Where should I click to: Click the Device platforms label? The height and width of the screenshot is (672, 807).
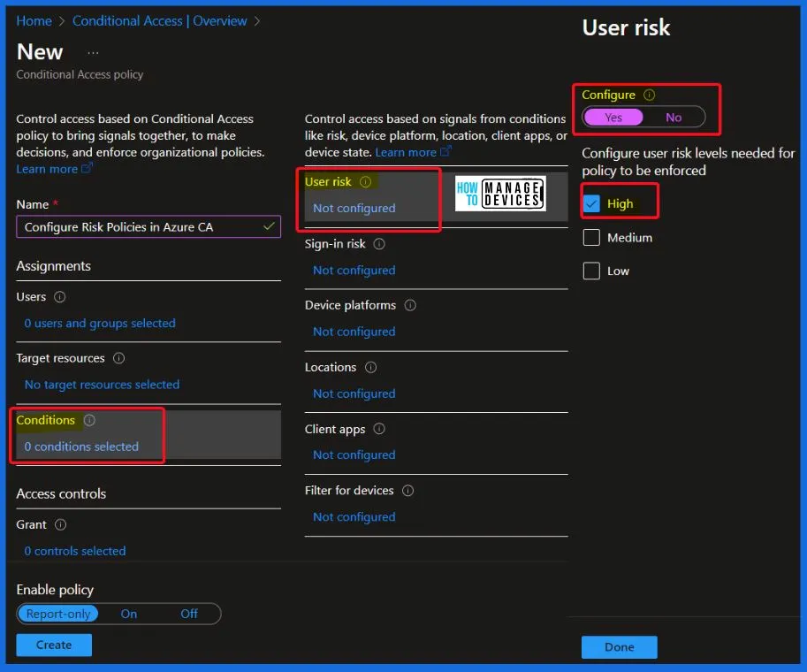pos(351,305)
